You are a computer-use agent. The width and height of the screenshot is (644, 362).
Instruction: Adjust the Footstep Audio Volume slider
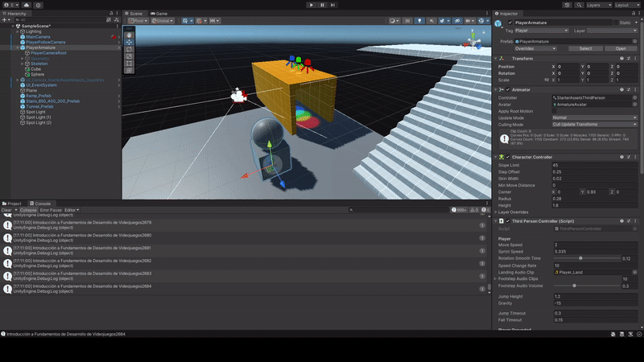coord(574,286)
